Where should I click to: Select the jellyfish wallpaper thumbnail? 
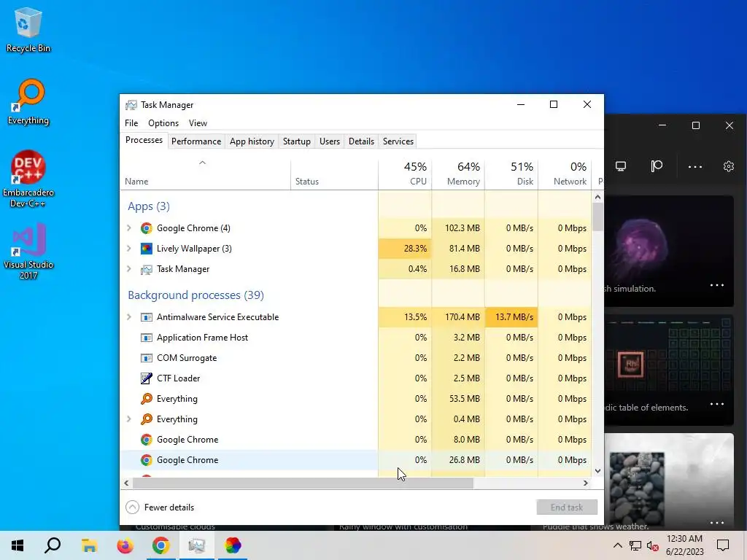click(x=669, y=251)
